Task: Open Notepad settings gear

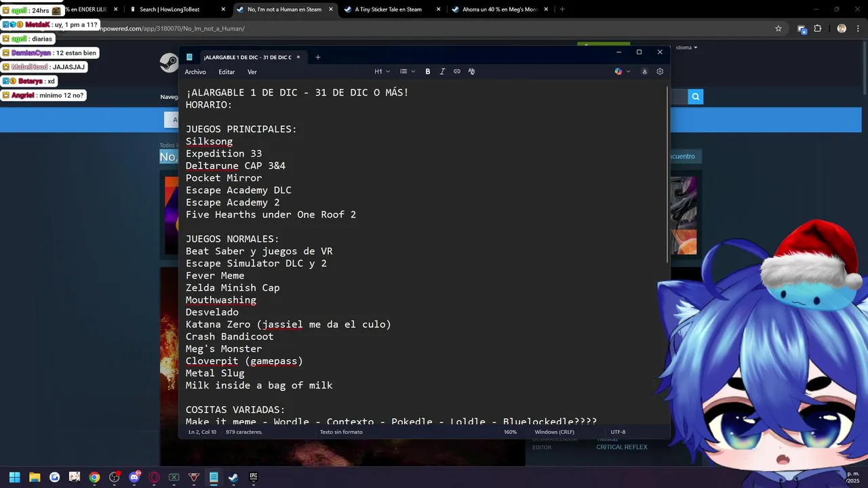Action: tap(660, 71)
